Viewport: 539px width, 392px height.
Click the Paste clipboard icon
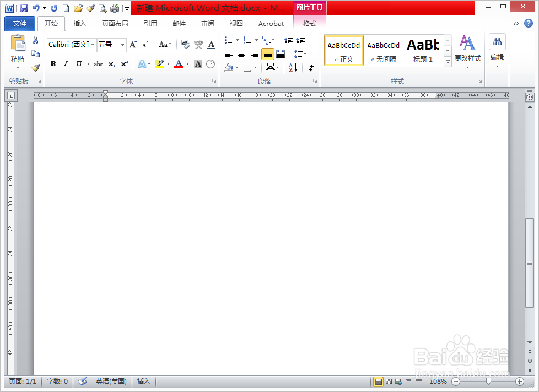[18, 44]
